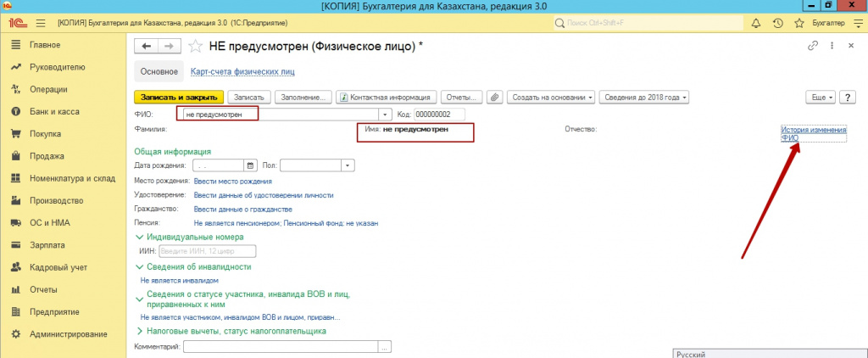The width and height of the screenshot is (868, 358).
Task: Open Продажа section
Action: pyautogui.click(x=47, y=156)
